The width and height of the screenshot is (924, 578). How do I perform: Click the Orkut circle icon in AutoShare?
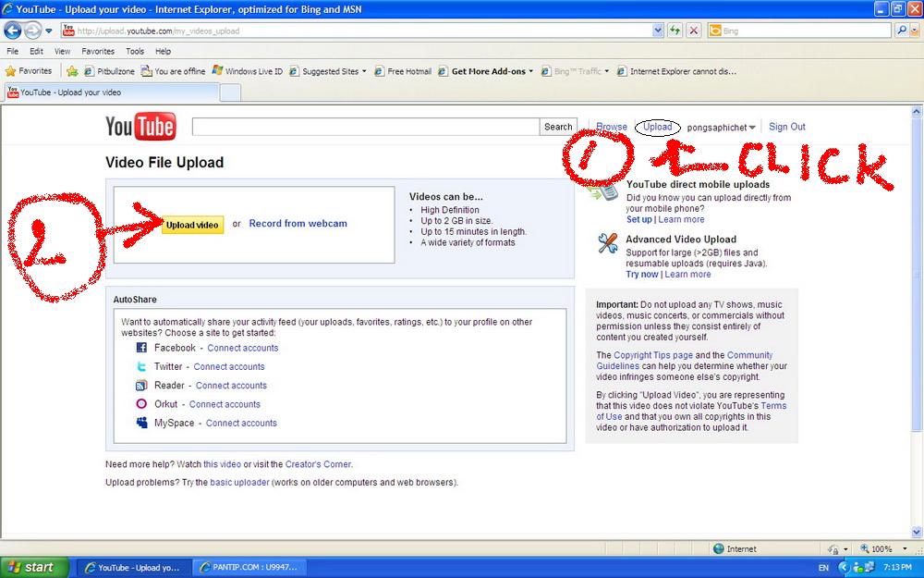pos(141,404)
